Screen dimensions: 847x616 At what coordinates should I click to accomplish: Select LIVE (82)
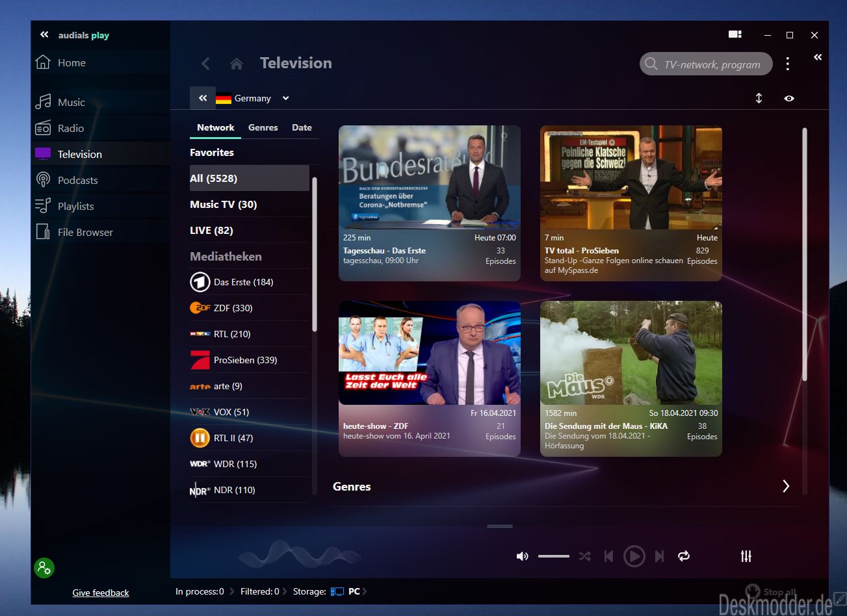[x=250, y=230]
